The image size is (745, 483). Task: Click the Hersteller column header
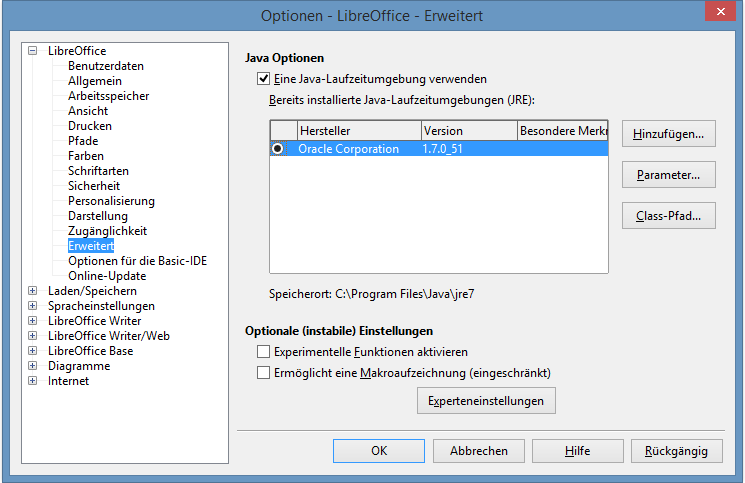coord(359,131)
